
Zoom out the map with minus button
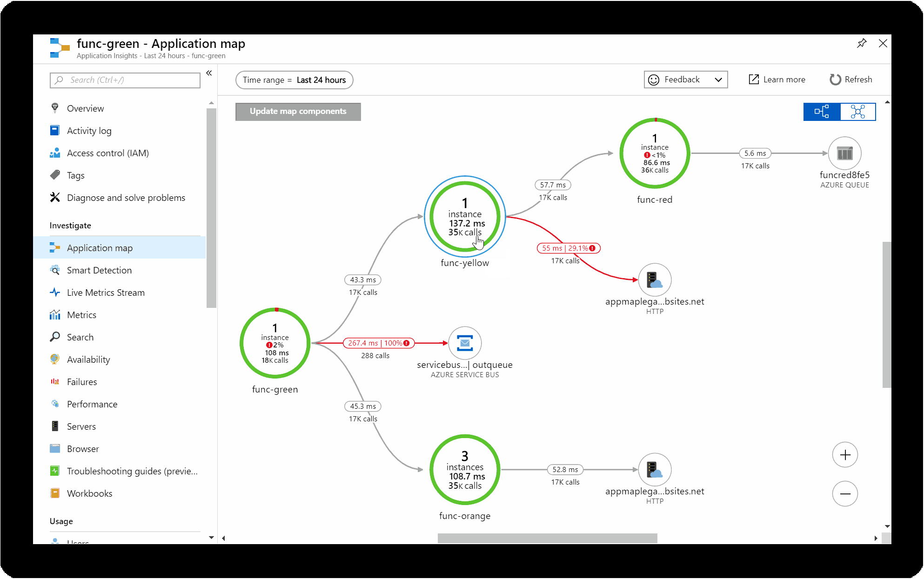click(x=845, y=494)
